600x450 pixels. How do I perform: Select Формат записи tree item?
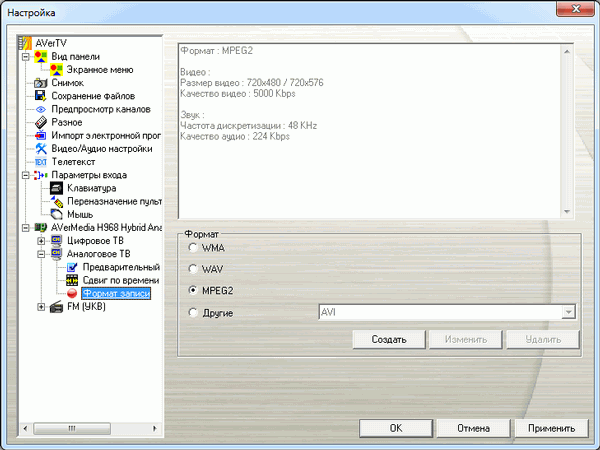tap(116, 293)
